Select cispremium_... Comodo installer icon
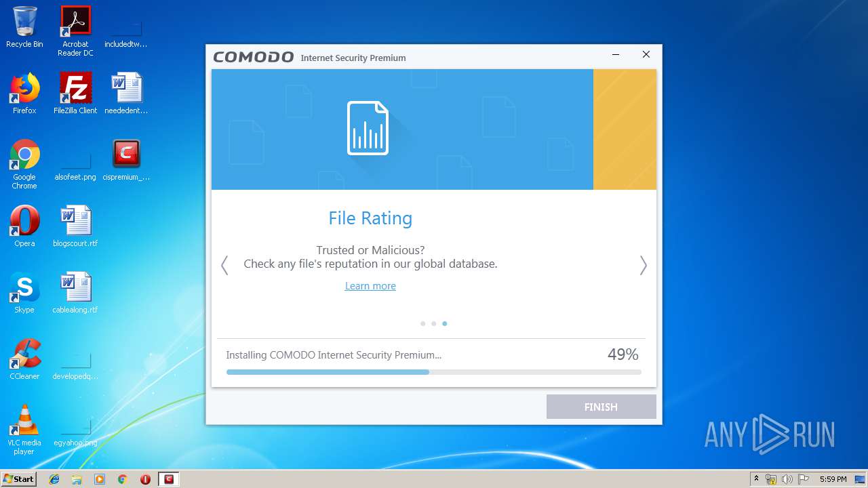Image resolution: width=868 pixels, height=488 pixels. point(126,160)
